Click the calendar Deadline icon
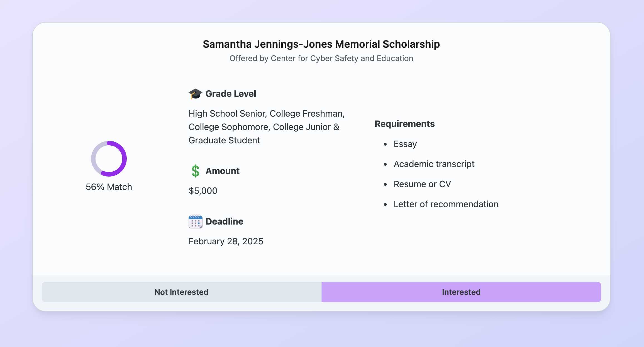Viewport: 644px width, 347px height. click(x=195, y=221)
